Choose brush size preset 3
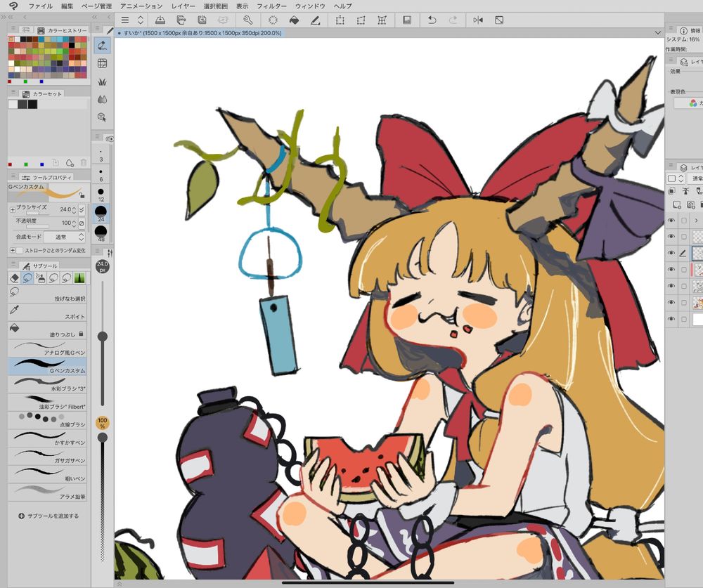 (x=101, y=155)
